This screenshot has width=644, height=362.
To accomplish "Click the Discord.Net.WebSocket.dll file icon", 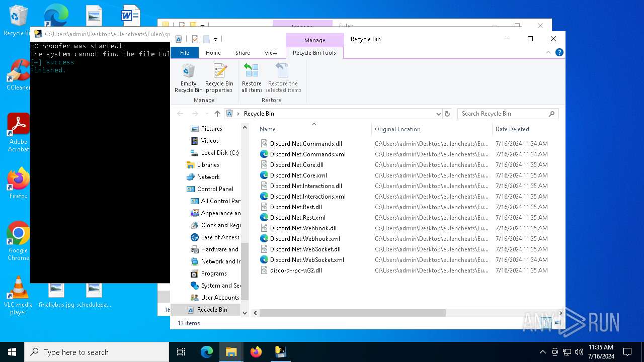I will (x=264, y=249).
